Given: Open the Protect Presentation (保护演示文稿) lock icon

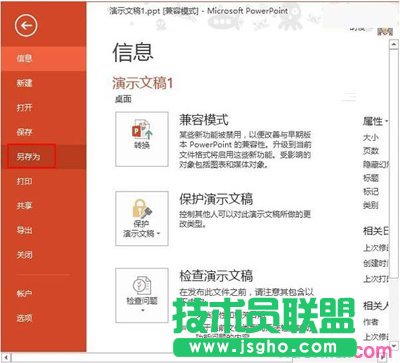Looking at the screenshot, I should [x=142, y=218].
